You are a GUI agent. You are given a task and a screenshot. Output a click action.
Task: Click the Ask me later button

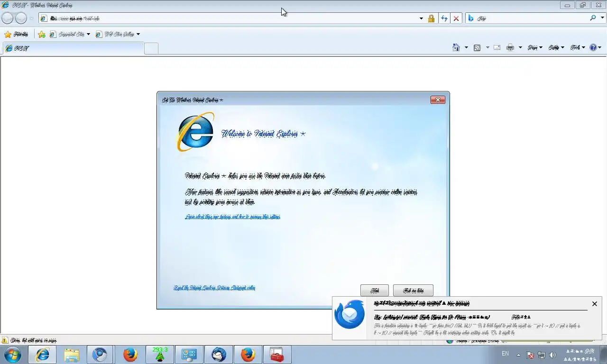[x=413, y=291]
